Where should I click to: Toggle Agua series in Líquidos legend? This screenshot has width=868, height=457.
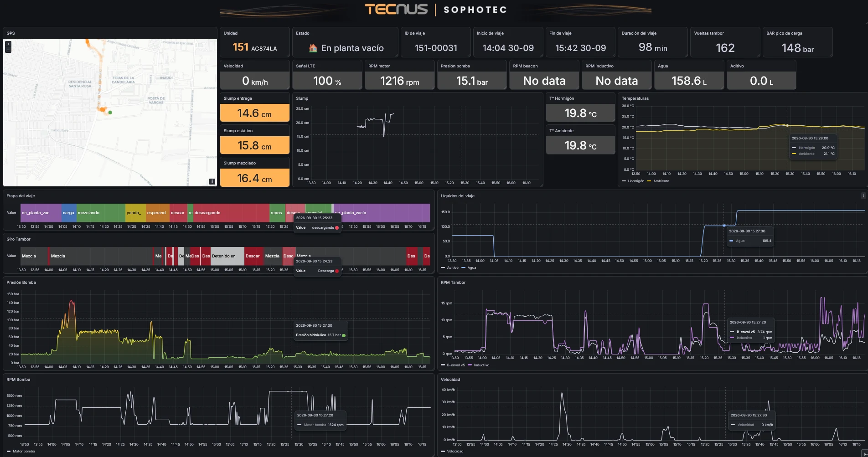pyautogui.click(x=469, y=267)
